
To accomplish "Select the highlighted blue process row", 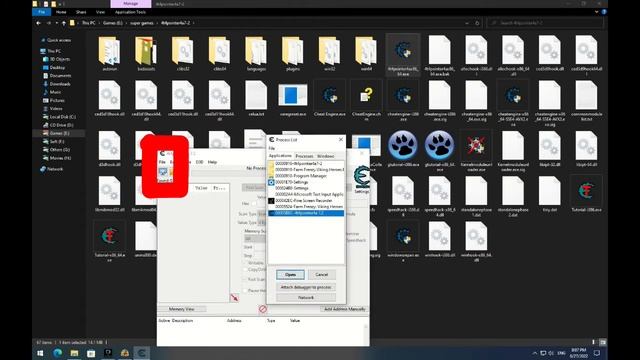I will tap(306, 213).
